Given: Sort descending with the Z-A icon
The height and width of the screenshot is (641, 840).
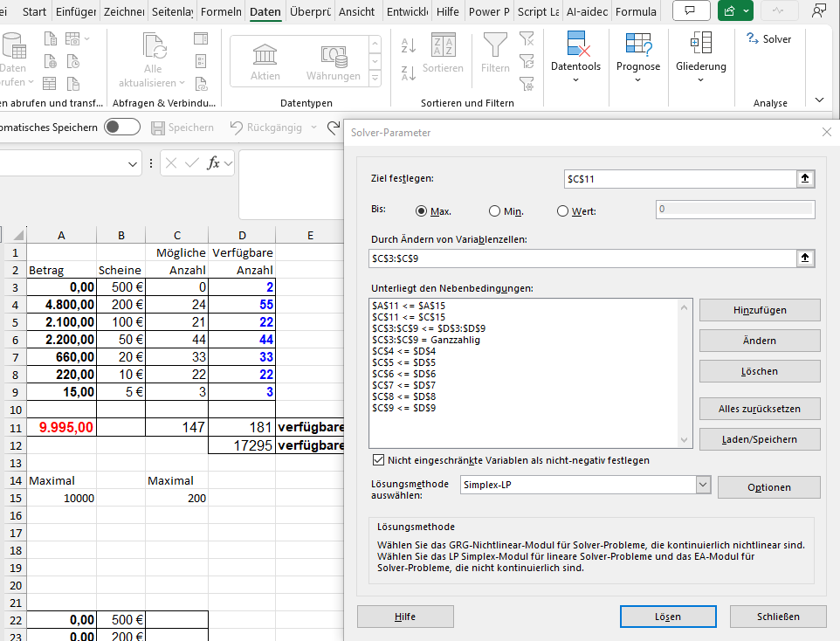Looking at the screenshot, I should (409, 72).
